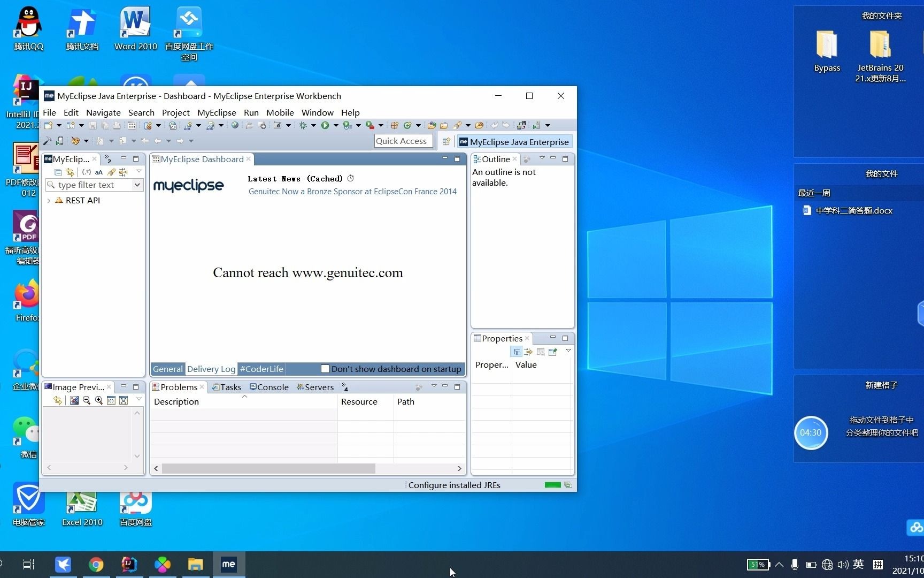
Task: Click the Run on Server icon
Action: (347, 125)
